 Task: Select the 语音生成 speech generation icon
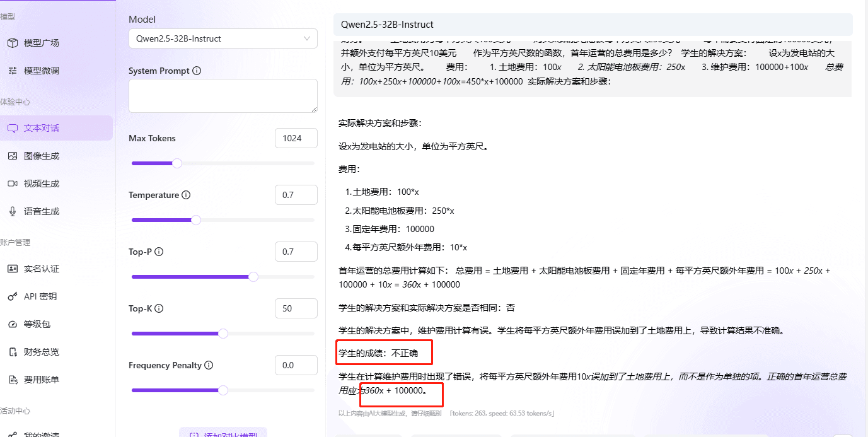tap(13, 211)
